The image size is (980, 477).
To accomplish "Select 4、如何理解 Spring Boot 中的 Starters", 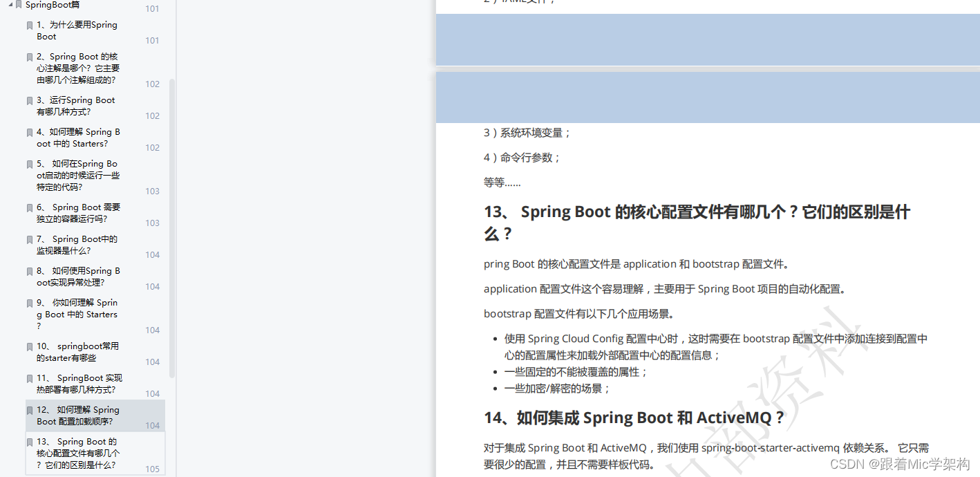I will [x=78, y=138].
